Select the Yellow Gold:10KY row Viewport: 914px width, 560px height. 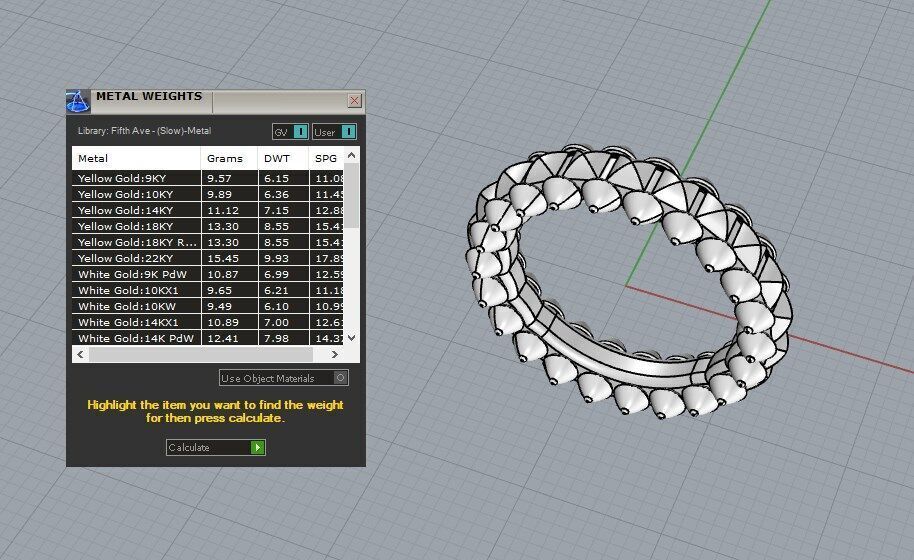(208, 194)
